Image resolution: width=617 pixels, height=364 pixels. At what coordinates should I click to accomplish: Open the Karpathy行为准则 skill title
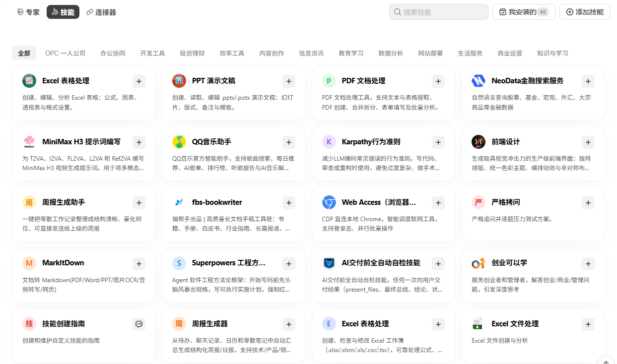[x=371, y=141]
